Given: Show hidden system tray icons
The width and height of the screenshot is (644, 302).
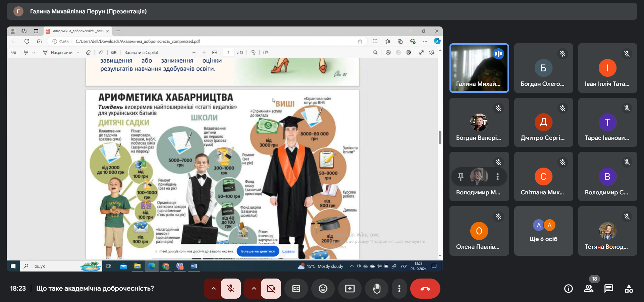Looking at the screenshot, I should [x=352, y=266].
